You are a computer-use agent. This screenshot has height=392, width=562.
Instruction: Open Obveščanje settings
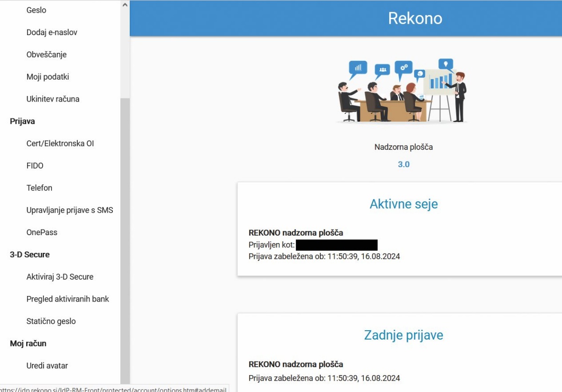[x=46, y=54]
